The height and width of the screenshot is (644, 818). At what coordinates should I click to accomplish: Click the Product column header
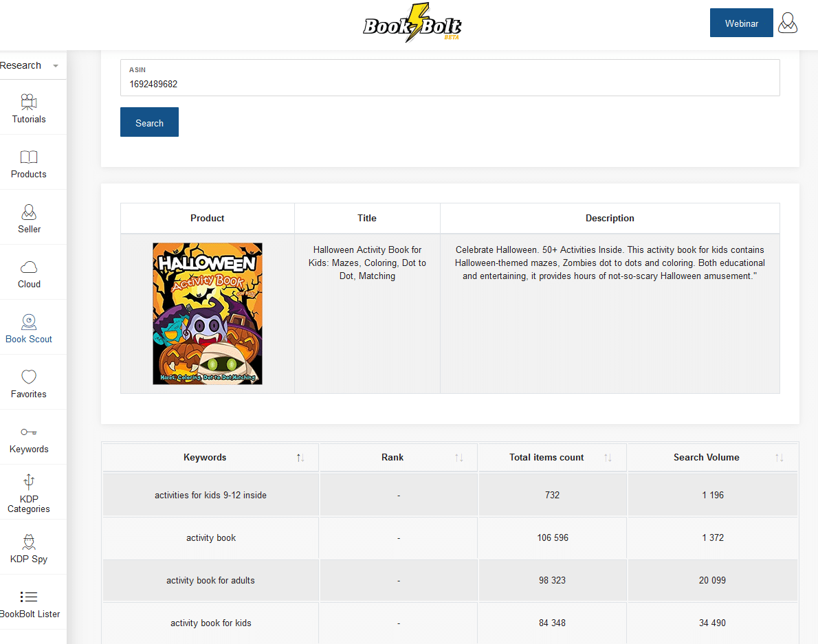click(208, 219)
